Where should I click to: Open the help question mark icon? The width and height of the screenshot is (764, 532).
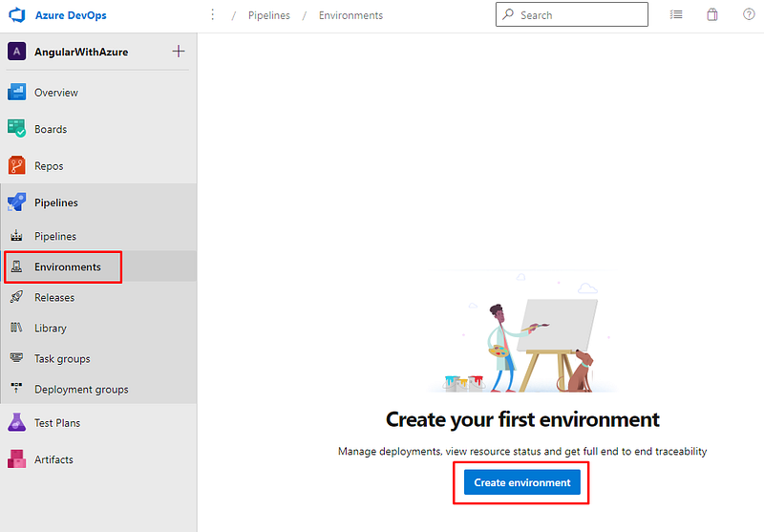(749, 14)
